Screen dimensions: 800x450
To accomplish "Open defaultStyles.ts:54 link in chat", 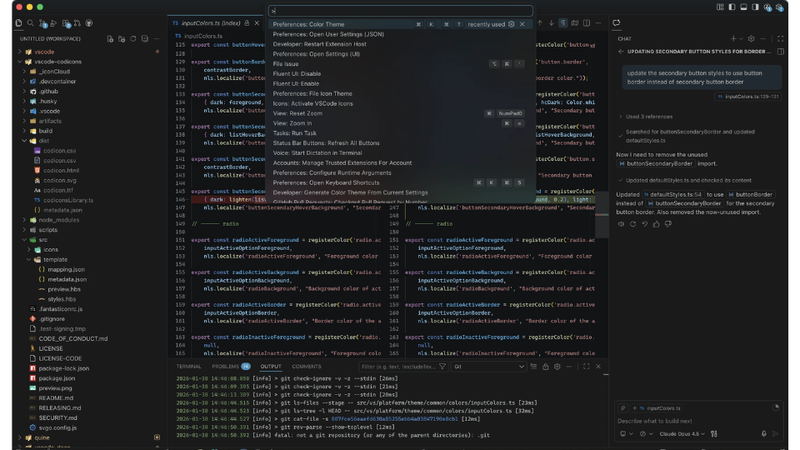I will tap(673, 194).
